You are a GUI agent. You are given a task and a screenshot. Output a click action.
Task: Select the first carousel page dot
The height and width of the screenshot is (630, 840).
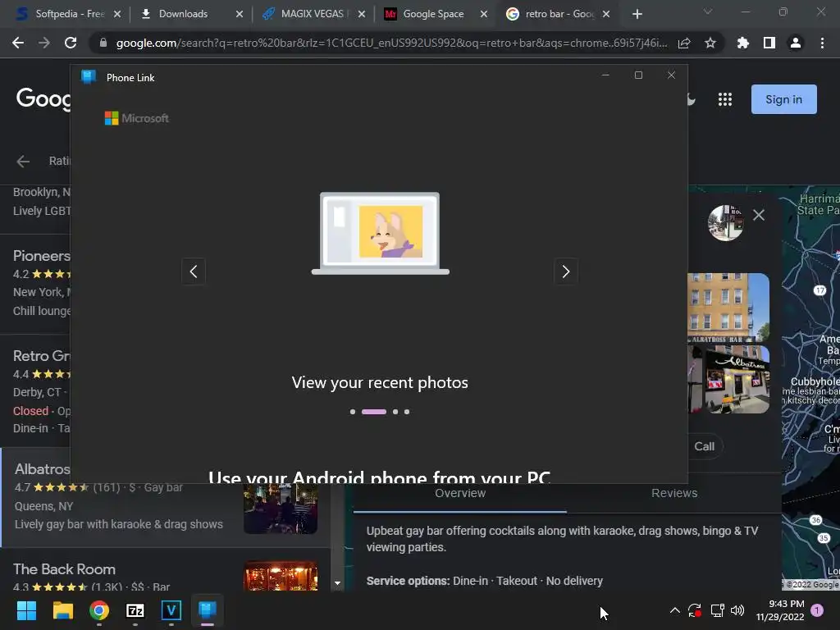click(353, 412)
